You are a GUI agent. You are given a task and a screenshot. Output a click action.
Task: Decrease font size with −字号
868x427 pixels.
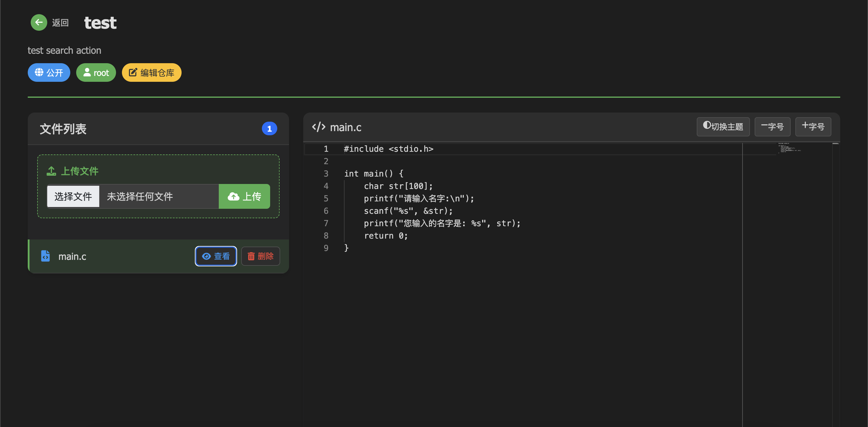772,127
